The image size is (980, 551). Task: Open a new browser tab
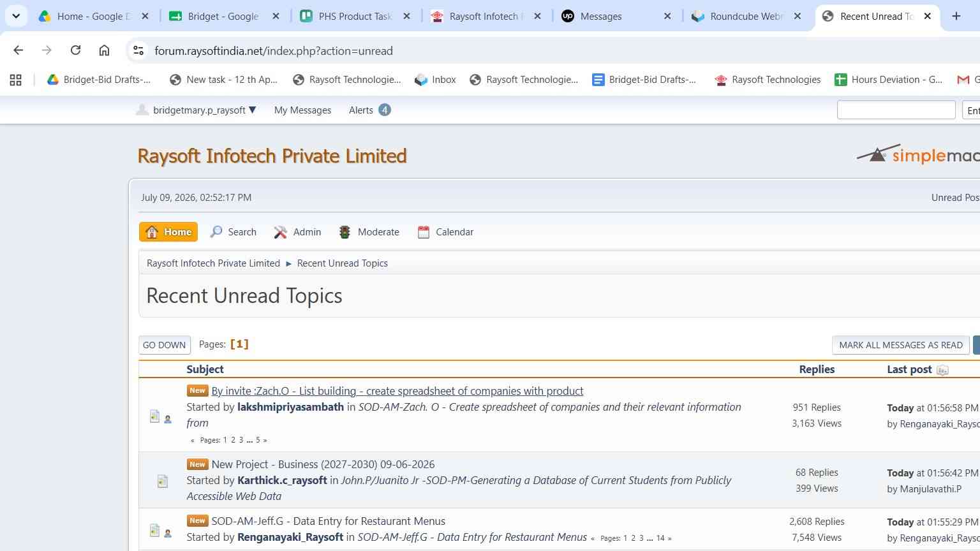[956, 16]
